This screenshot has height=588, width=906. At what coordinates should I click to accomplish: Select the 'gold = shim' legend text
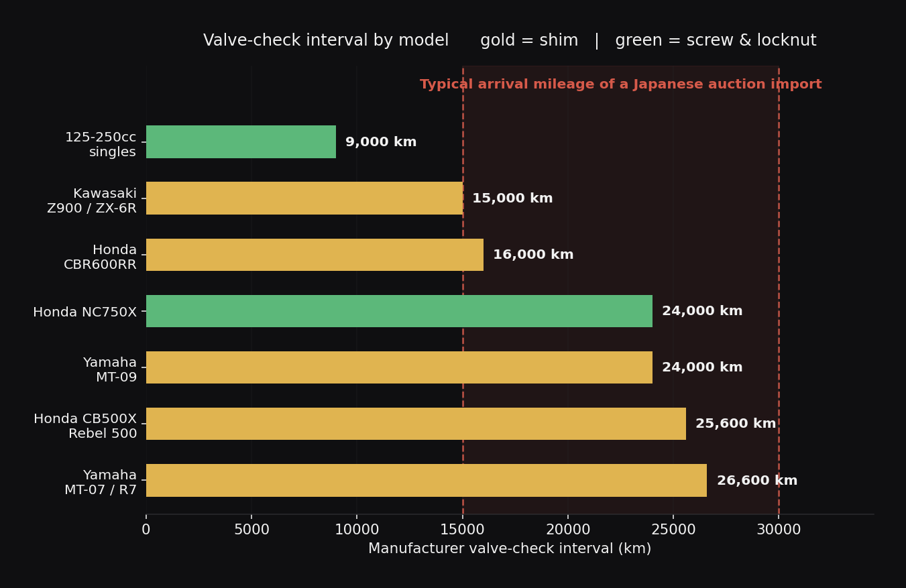click(x=529, y=41)
